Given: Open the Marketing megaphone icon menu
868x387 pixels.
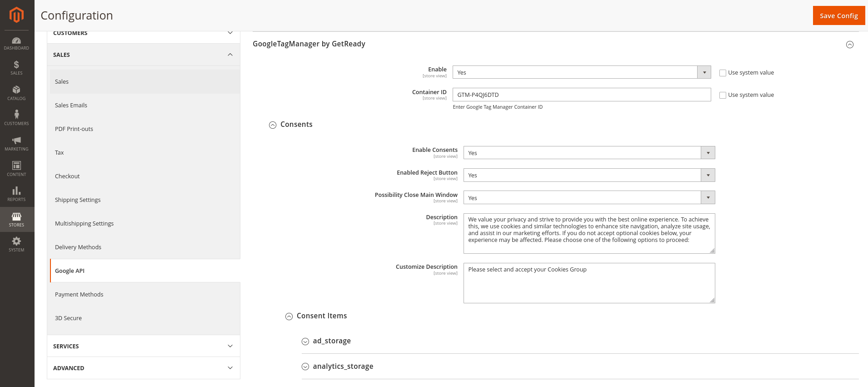Looking at the screenshot, I should pos(16,143).
